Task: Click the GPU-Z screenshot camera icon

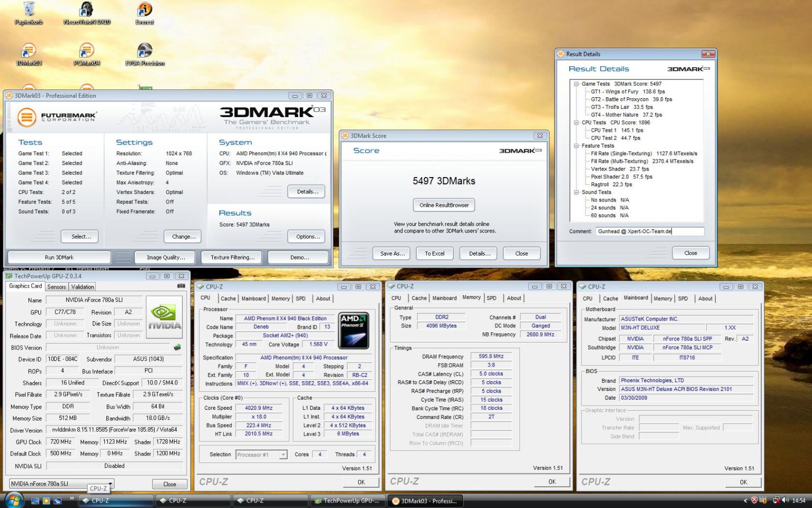Action: 181,286
